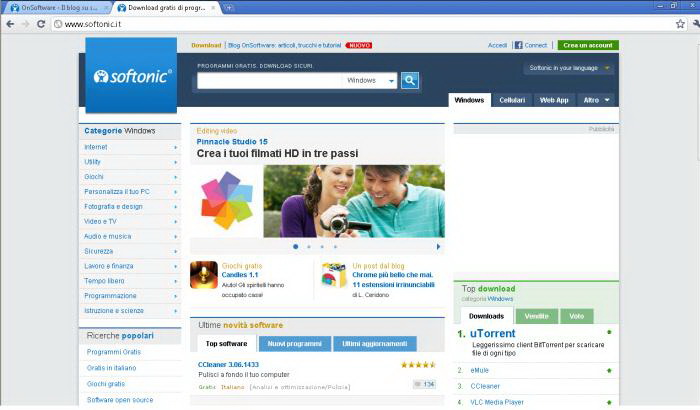
Task: Expand the Giochi category arrow
Action: pyautogui.click(x=175, y=177)
